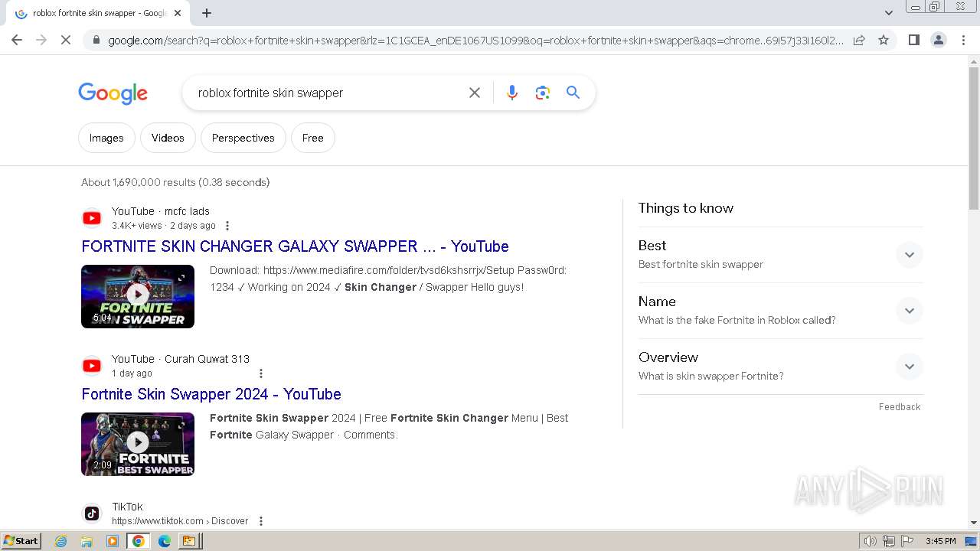This screenshot has width=980, height=551.
Task: Open Fortnite Skin Swapper 2024 YouTube link
Action: [x=211, y=394]
